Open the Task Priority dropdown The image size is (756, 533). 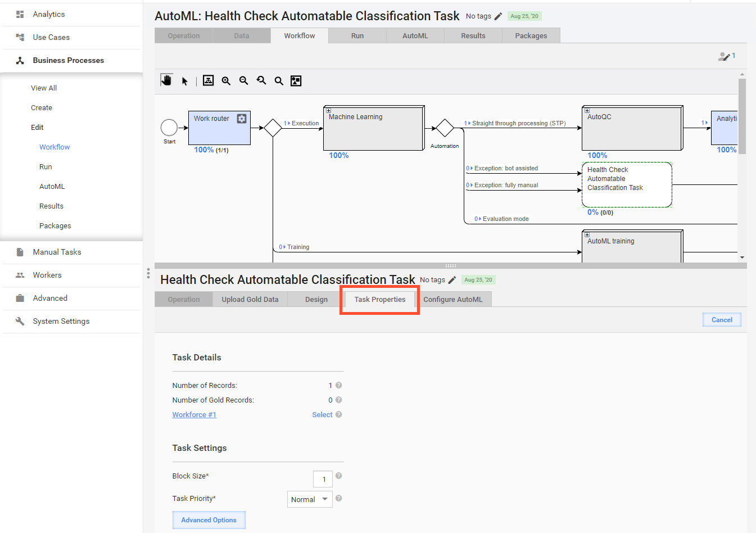click(310, 499)
